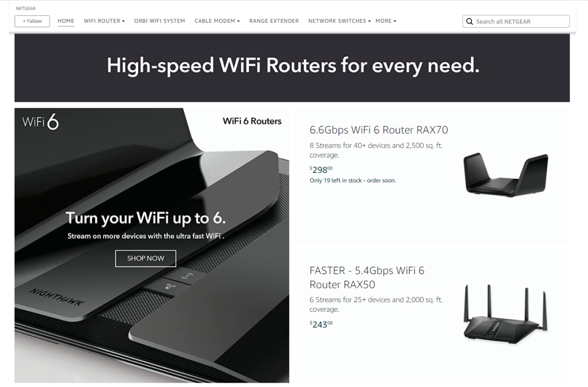Click the + Follow button
This screenshot has height=387, width=588.
pyautogui.click(x=32, y=21)
